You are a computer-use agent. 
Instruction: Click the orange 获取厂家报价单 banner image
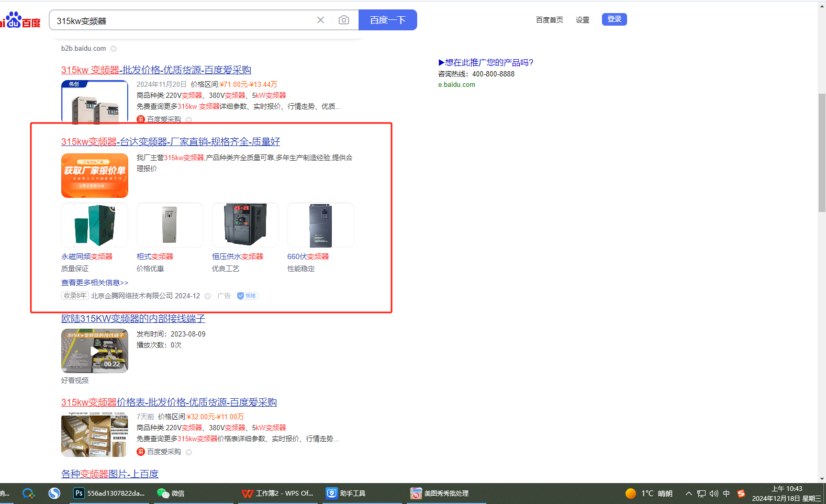[95, 175]
